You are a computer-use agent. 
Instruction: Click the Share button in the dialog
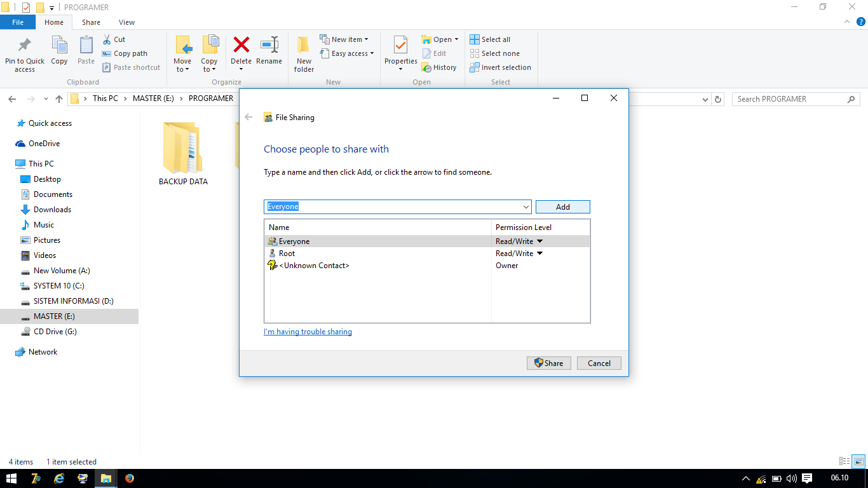pyautogui.click(x=549, y=363)
